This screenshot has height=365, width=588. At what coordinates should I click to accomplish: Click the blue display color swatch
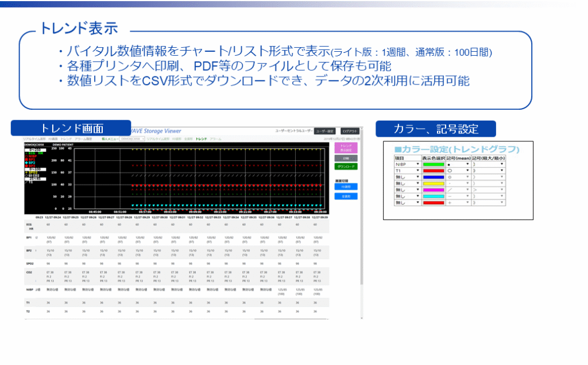[434, 177]
